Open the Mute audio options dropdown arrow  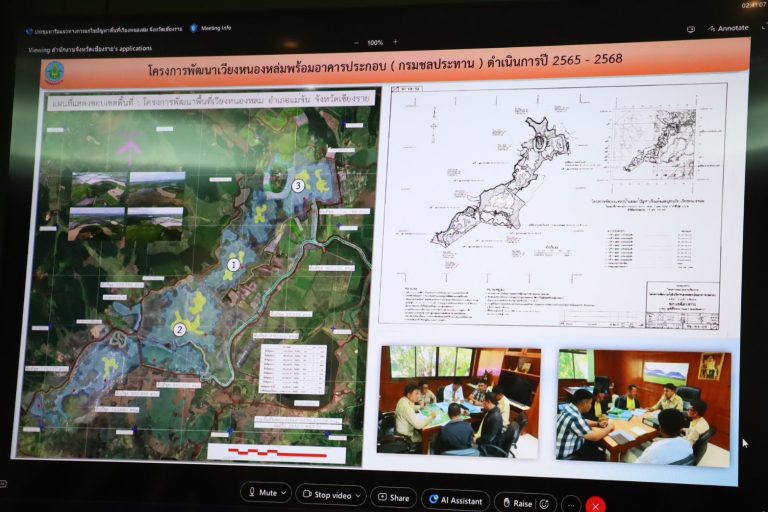pos(284,493)
